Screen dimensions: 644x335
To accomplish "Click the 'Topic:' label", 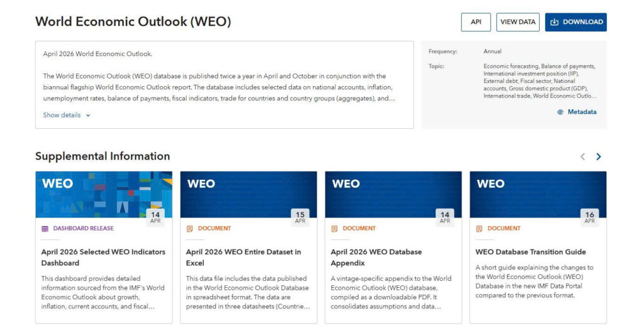I will point(436,66).
